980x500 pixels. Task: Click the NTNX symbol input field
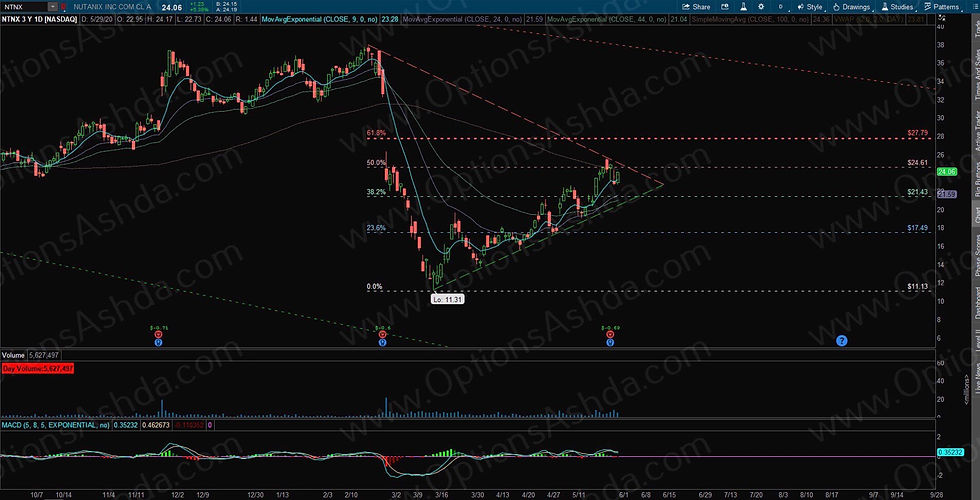pyautogui.click(x=24, y=6)
